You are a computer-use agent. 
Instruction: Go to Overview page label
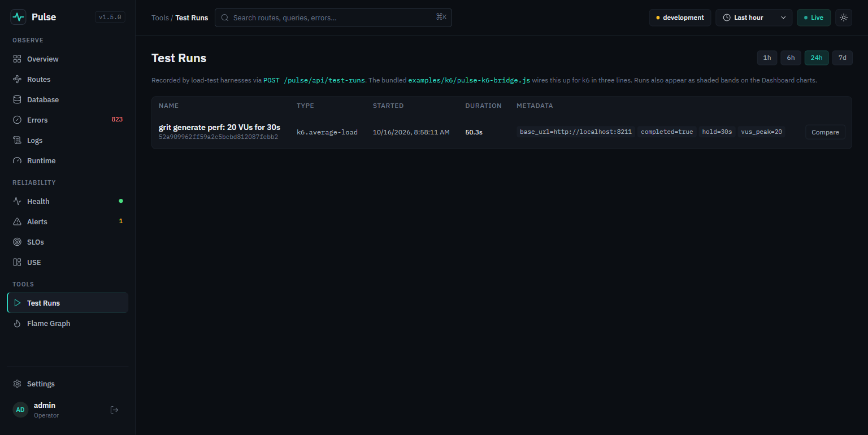[43, 59]
